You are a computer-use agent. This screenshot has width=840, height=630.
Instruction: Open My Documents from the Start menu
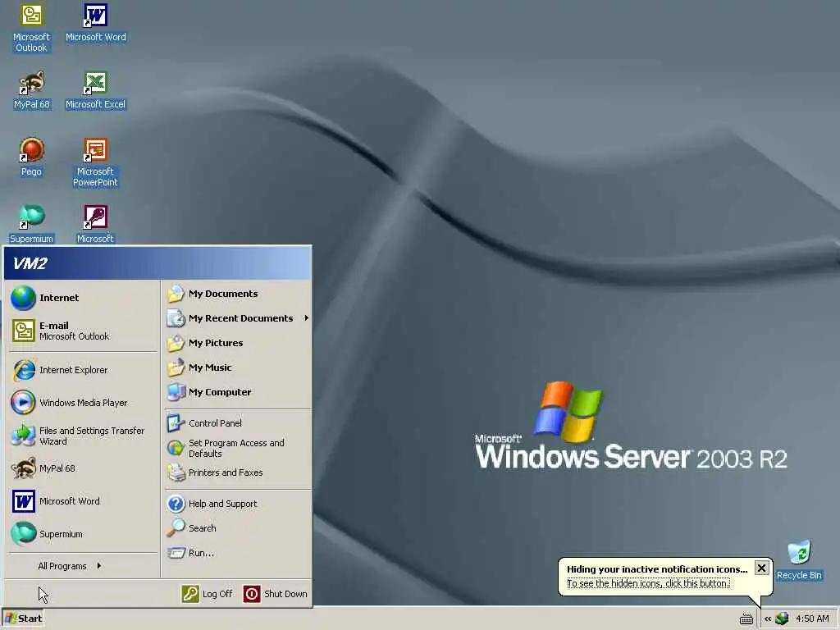[x=237, y=294]
